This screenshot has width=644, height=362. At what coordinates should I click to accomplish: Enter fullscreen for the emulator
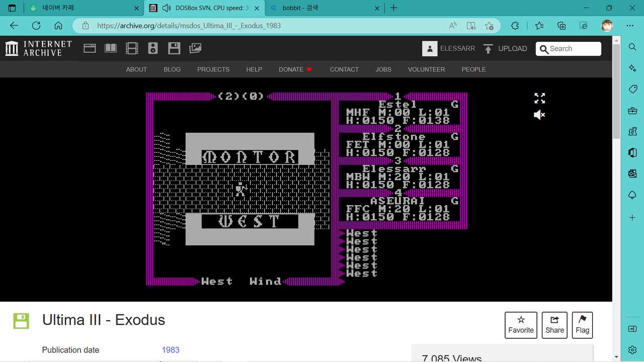539,98
